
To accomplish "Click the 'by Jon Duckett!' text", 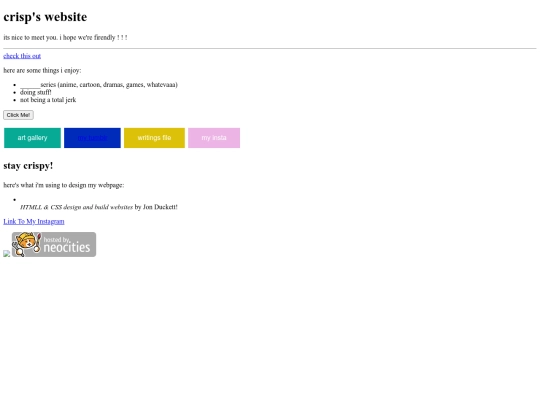I will point(156,207).
